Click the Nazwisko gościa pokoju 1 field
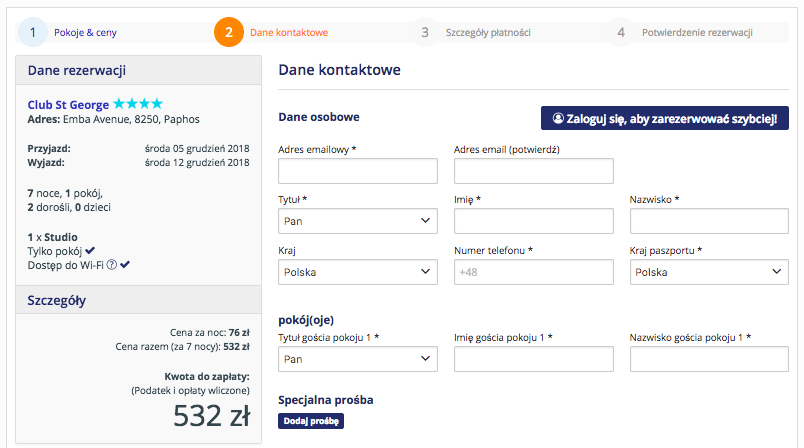Viewport: 804px width, 448px height. pyautogui.click(x=709, y=359)
